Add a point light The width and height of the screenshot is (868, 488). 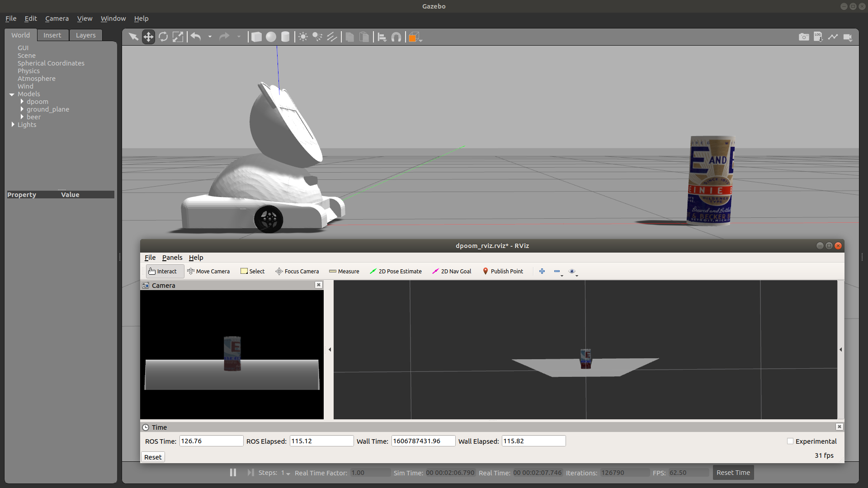click(x=303, y=37)
